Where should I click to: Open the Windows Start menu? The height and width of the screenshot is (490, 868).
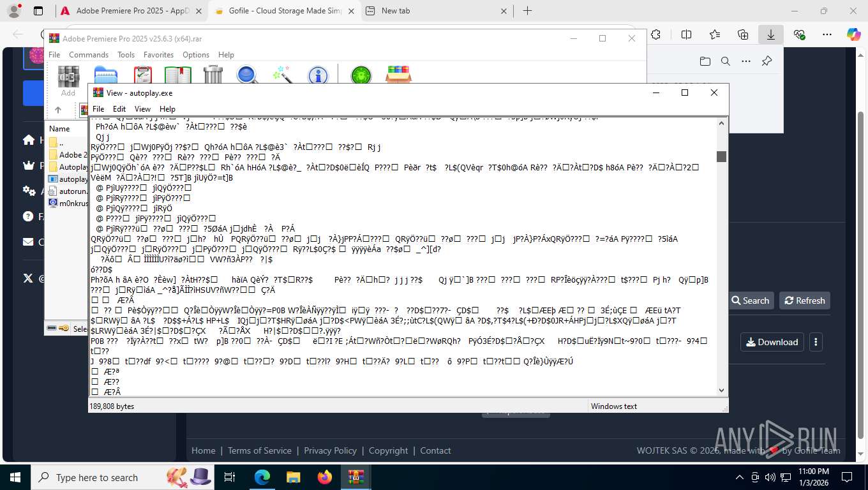tap(15, 477)
